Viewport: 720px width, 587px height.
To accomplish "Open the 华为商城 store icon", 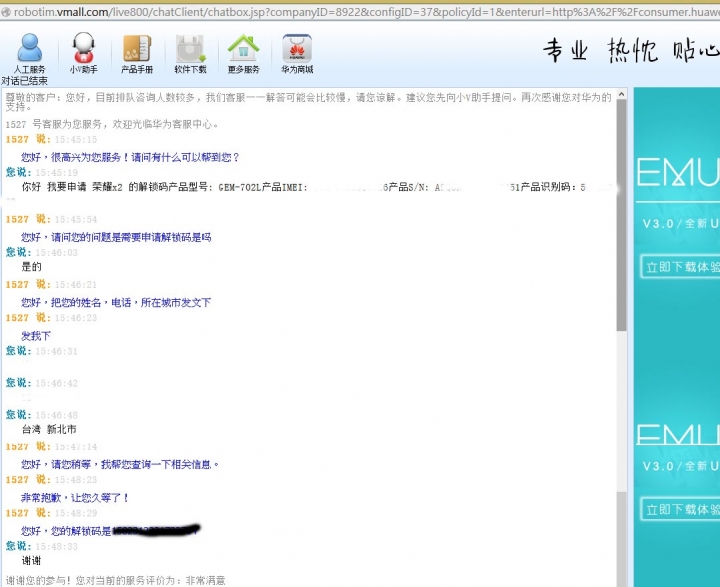I will (297, 54).
